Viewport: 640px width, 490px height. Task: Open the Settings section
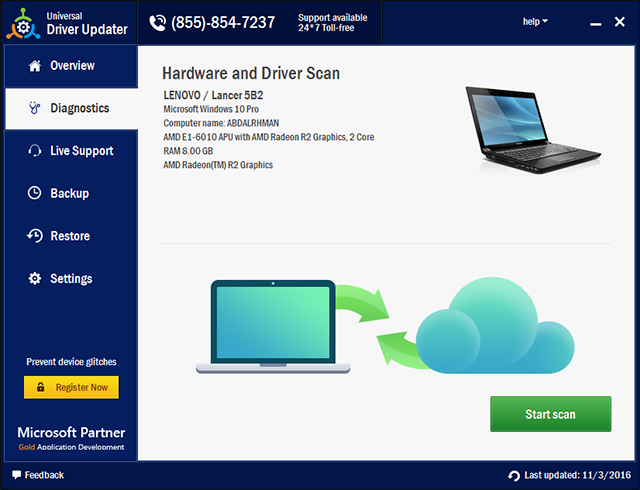point(71,278)
